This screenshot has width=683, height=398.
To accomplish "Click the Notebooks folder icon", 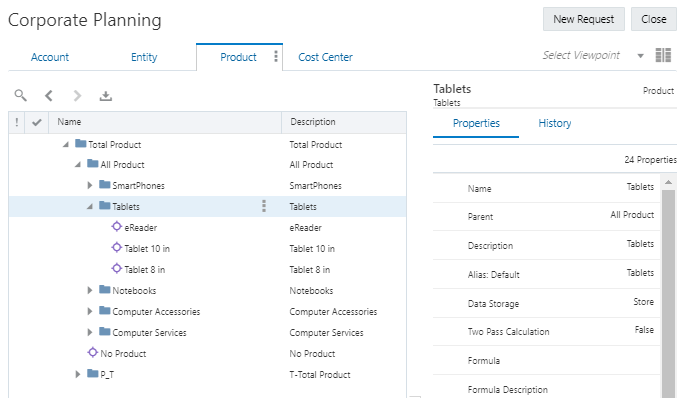I will click(105, 289).
